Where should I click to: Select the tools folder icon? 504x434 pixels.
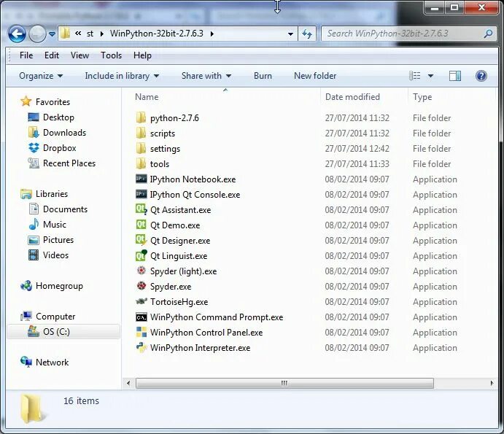point(141,163)
